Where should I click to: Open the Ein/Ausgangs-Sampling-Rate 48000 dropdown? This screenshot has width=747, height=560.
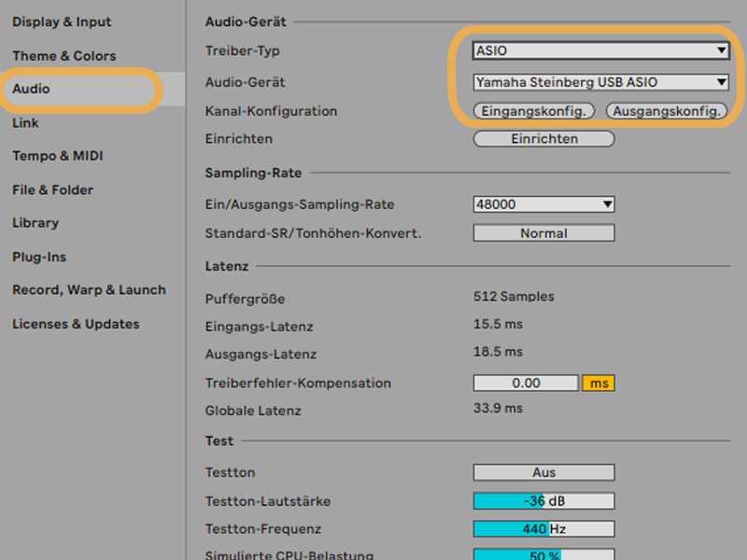(x=543, y=204)
